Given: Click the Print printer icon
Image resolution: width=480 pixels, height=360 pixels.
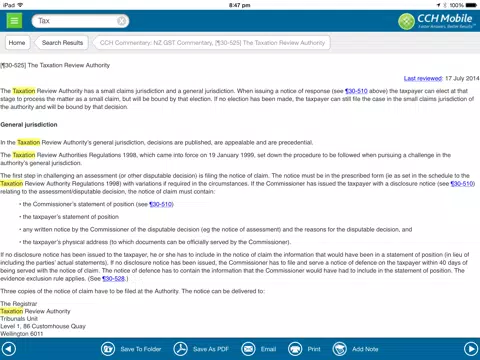Looking at the screenshot, I should click(295, 349).
